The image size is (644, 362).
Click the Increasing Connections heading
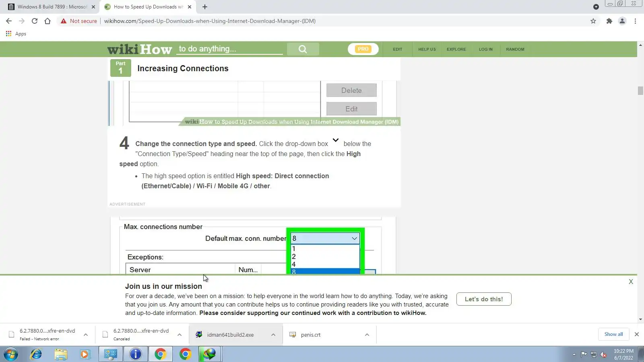[x=183, y=68]
